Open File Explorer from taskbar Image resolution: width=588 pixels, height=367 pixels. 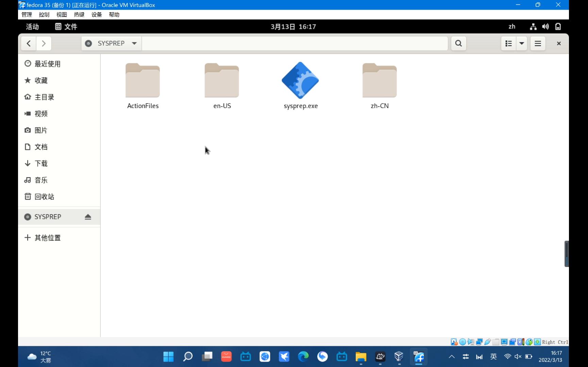point(361,356)
